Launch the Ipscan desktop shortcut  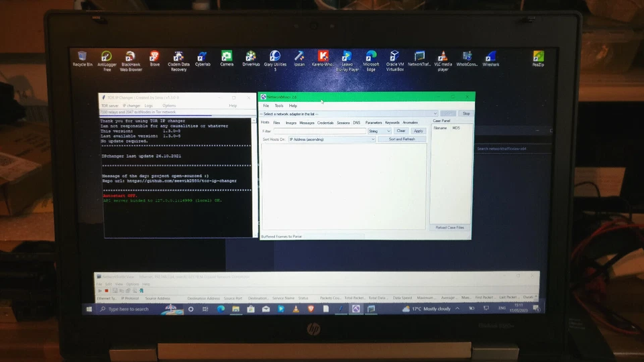pos(299,59)
